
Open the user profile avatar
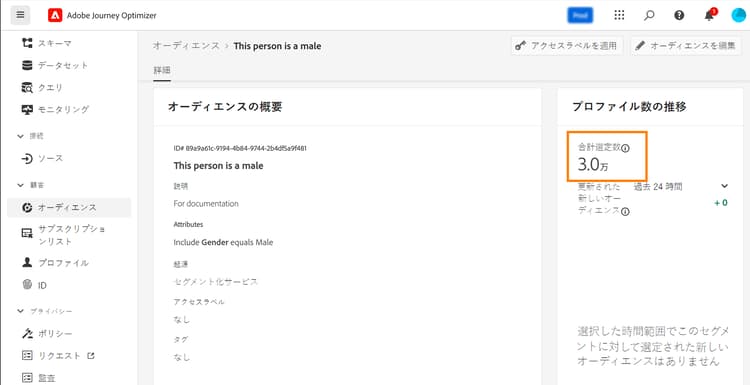tap(739, 15)
